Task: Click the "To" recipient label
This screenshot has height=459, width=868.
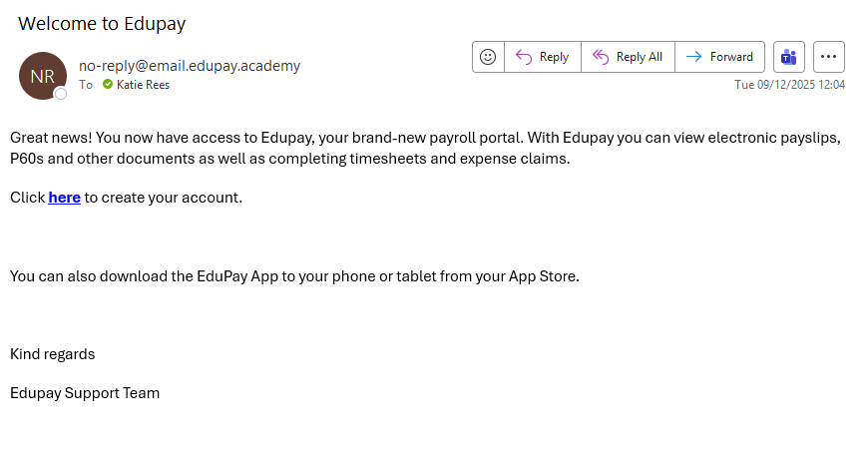Action: tap(86, 85)
